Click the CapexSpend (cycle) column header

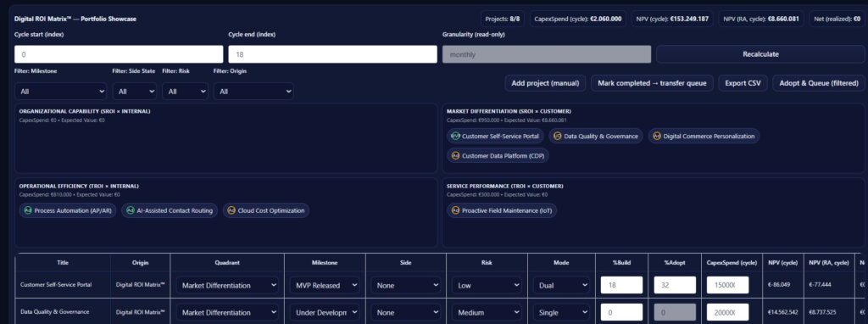732,263
